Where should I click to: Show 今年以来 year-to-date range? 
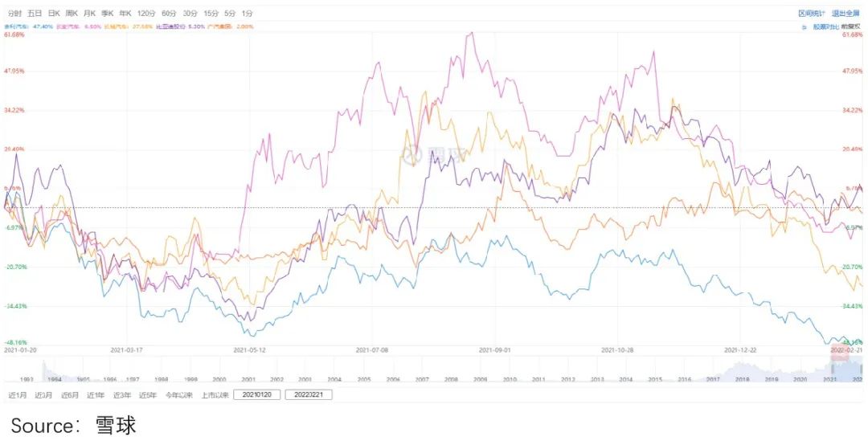178,394
